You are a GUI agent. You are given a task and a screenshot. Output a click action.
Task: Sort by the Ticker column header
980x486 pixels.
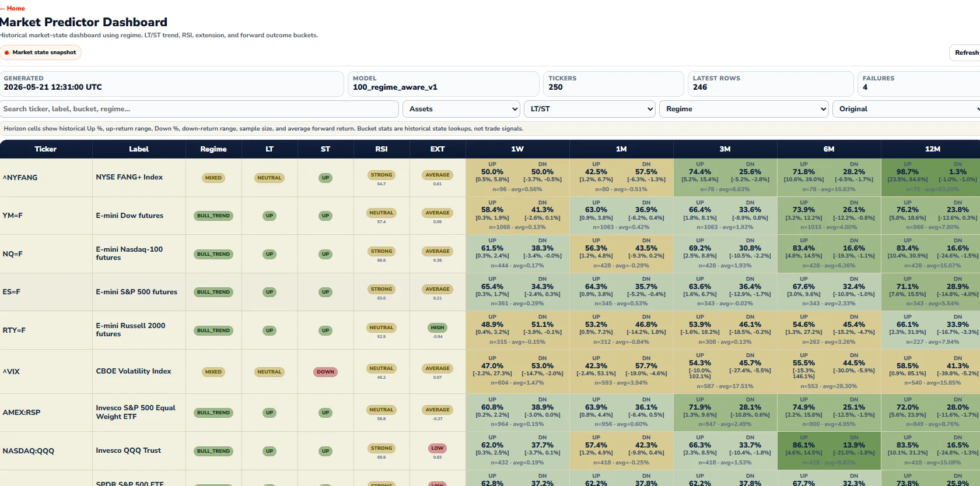click(x=45, y=149)
